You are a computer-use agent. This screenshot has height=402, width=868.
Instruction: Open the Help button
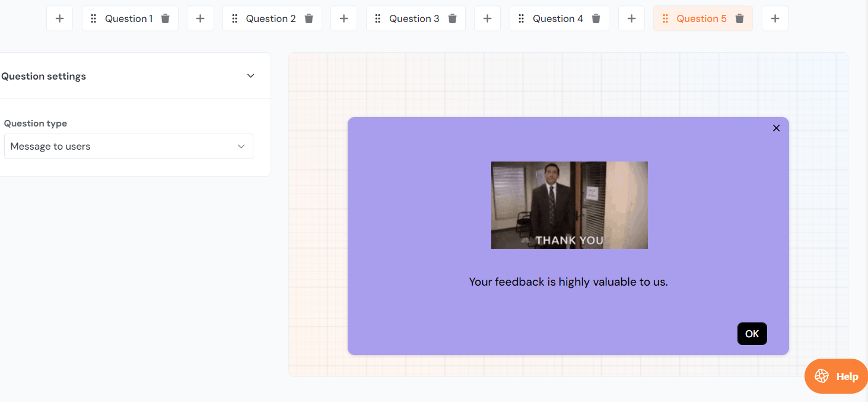(836, 376)
